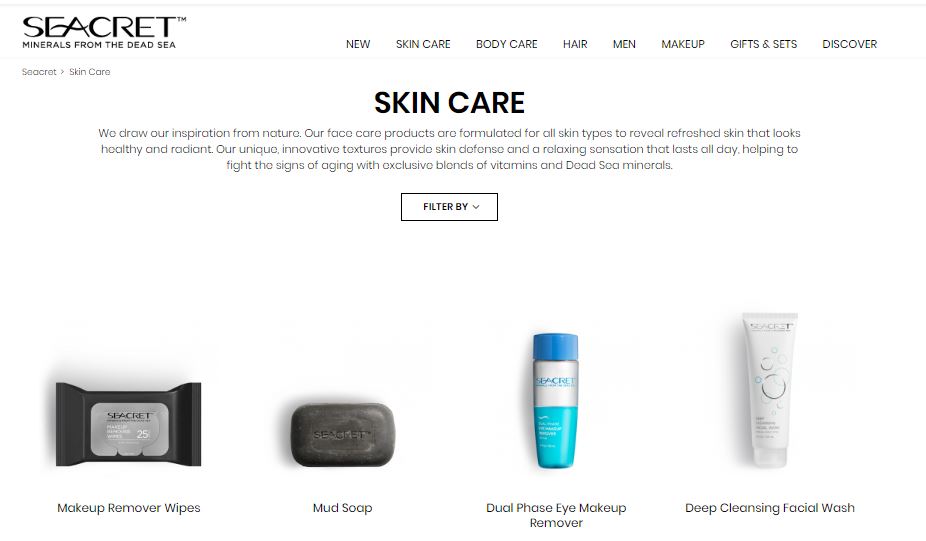Select HAIR in the top navigation
Screen dimensions: 926x541
pos(575,44)
